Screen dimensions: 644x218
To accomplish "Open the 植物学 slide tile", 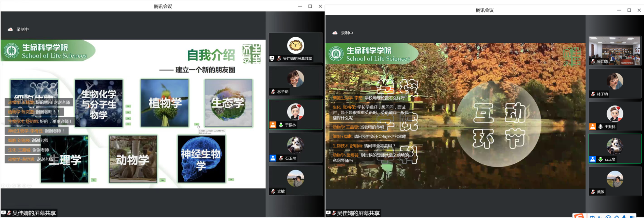I will 164,103.
